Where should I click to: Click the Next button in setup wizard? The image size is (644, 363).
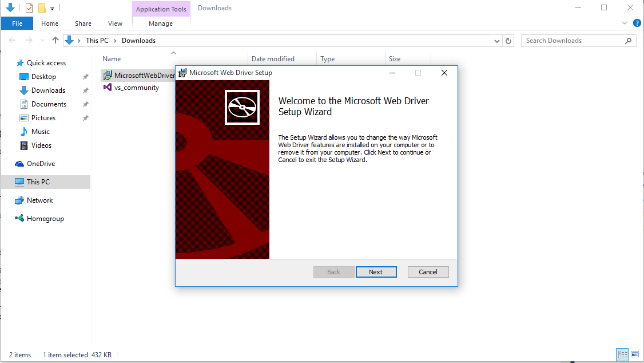pyautogui.click(x=376, y=272)
